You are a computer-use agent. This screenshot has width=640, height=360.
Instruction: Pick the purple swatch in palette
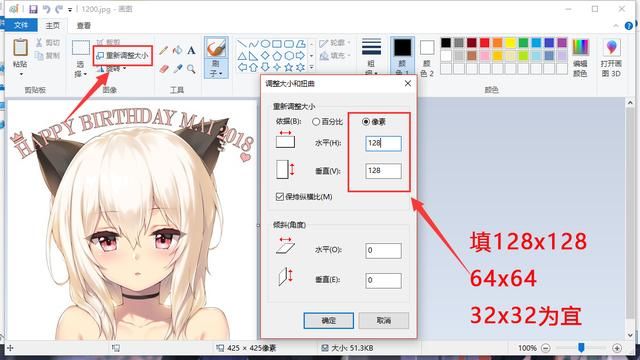[x=562, y=42]
